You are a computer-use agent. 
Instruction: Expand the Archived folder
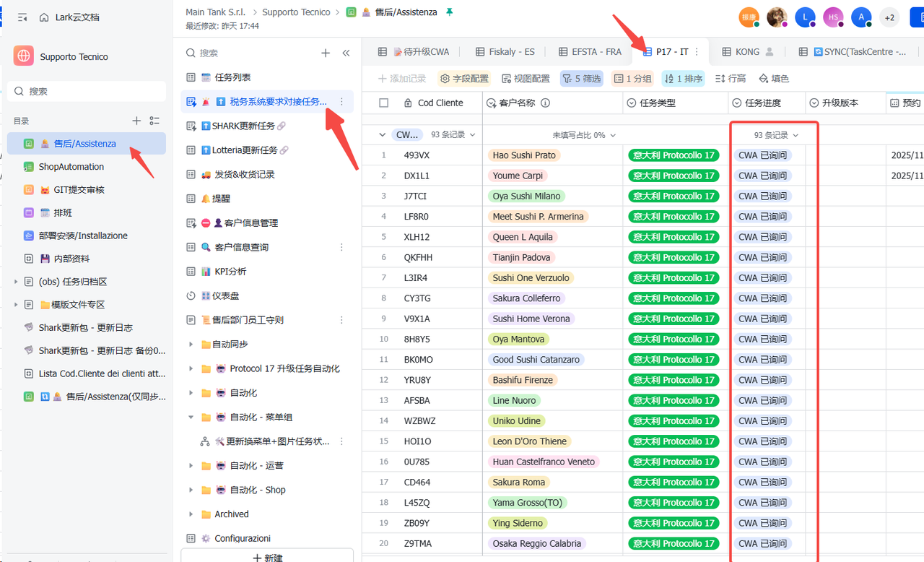pyautogui.click(x=191, y=514)
